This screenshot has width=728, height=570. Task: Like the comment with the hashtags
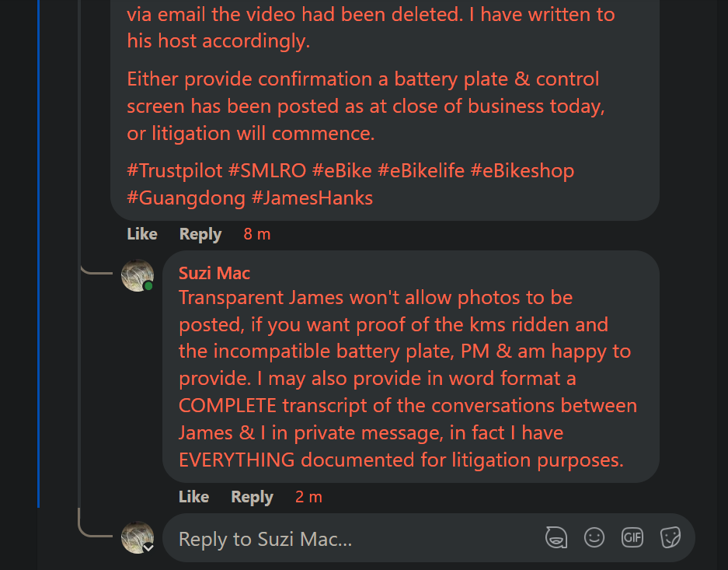pos(142,234)
